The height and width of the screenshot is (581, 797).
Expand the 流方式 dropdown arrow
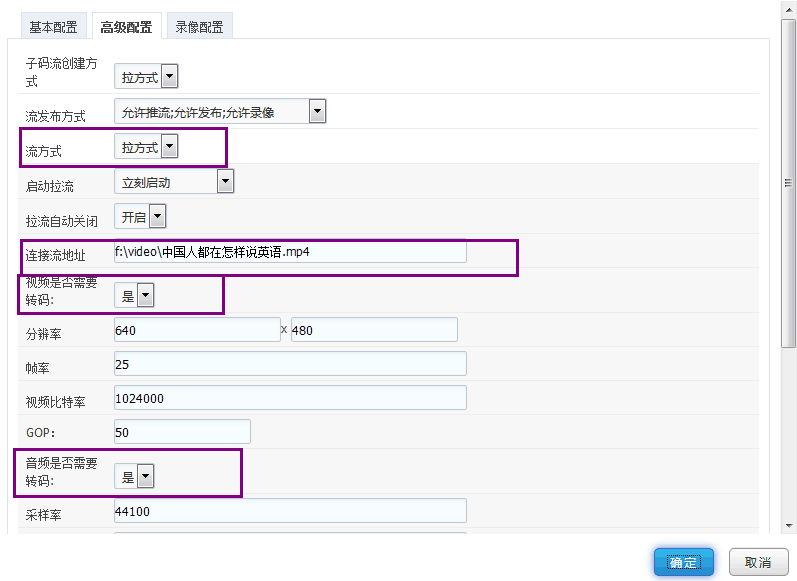[170, 146]
